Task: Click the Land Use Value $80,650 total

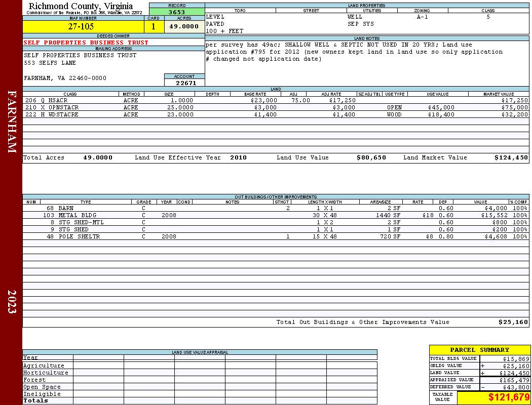Action: coord(371,157)
